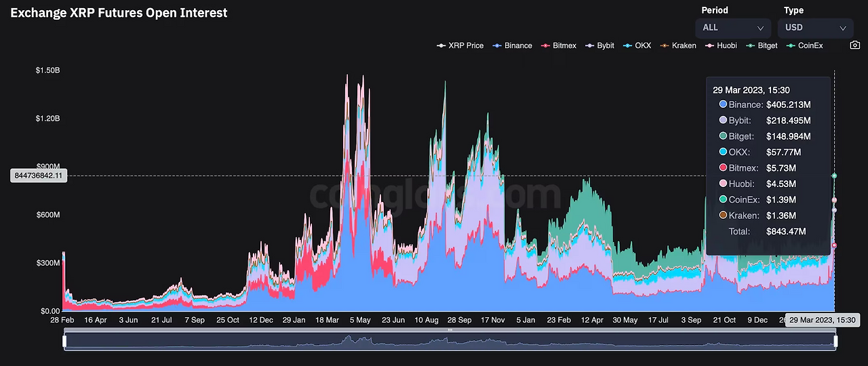
Task: Click the 5 May x-axis label
Action: point(359,320)
